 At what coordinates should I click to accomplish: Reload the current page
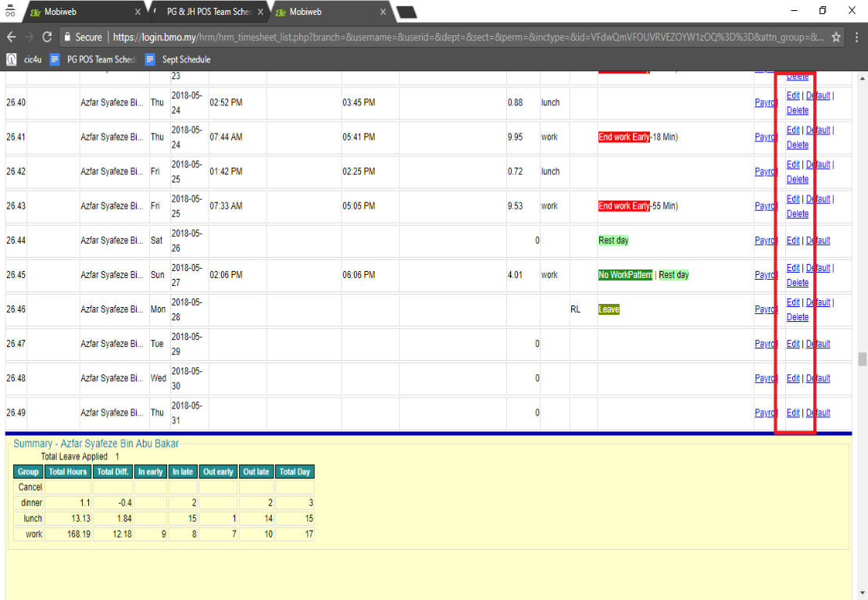coord(47,37)
